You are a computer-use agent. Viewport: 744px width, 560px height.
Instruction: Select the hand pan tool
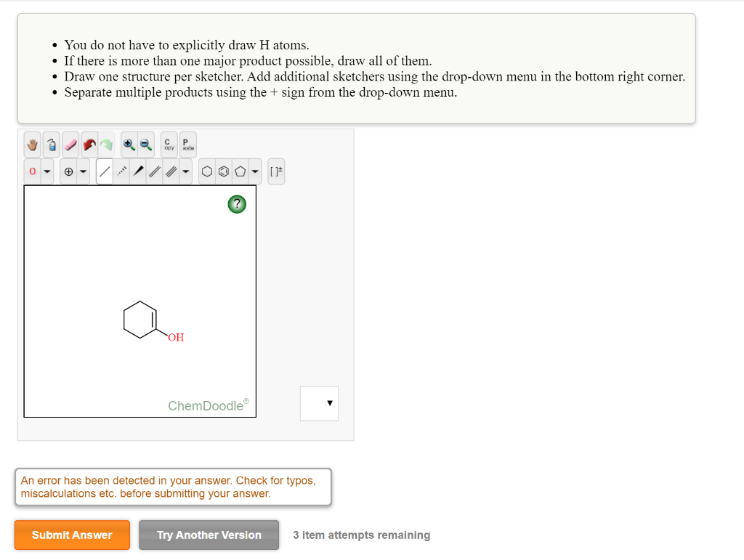point(32,145)
